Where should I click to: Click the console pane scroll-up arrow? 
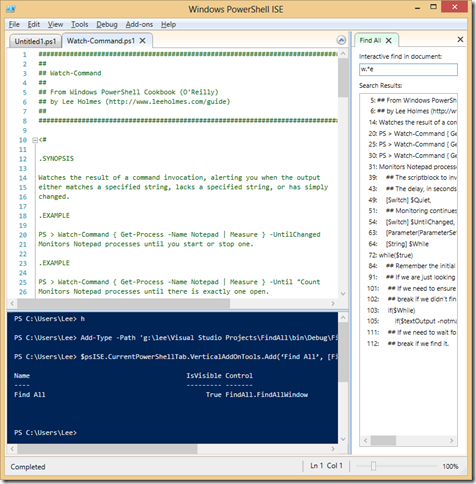(x=343, y=318)
